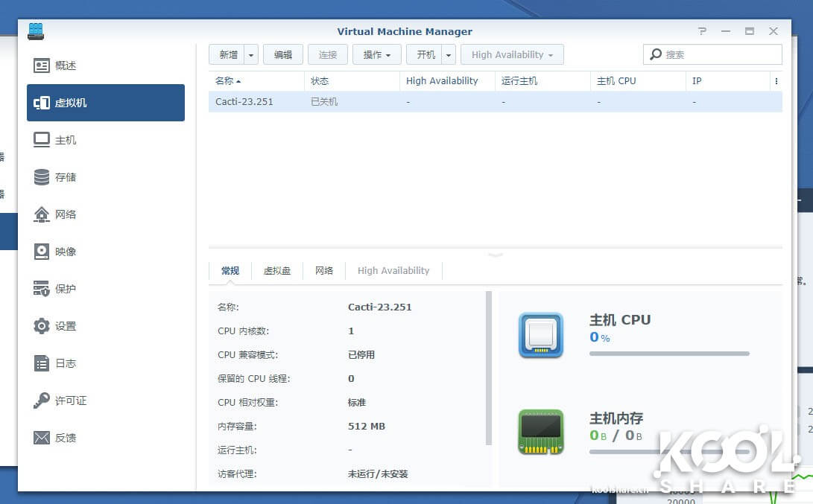Switch to the 网络 tab in details
The image size is (813, 504).
(324, 271)
